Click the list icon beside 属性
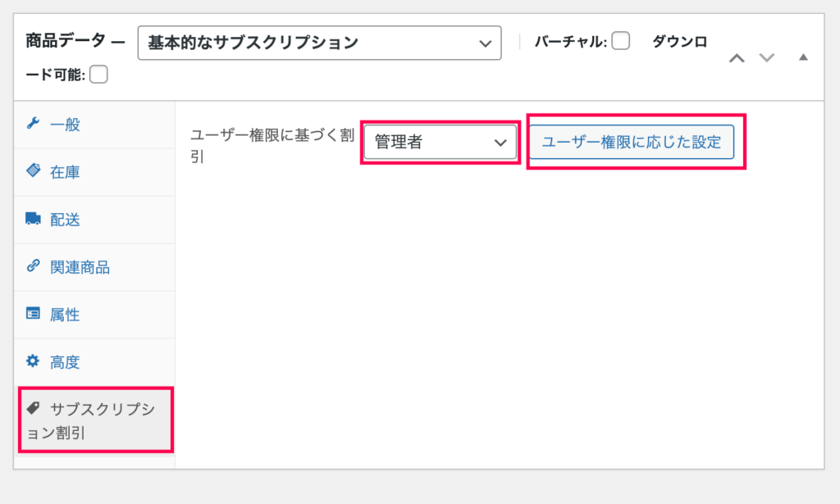Viewport: 840px width, 504px height. tap(33, 314)
